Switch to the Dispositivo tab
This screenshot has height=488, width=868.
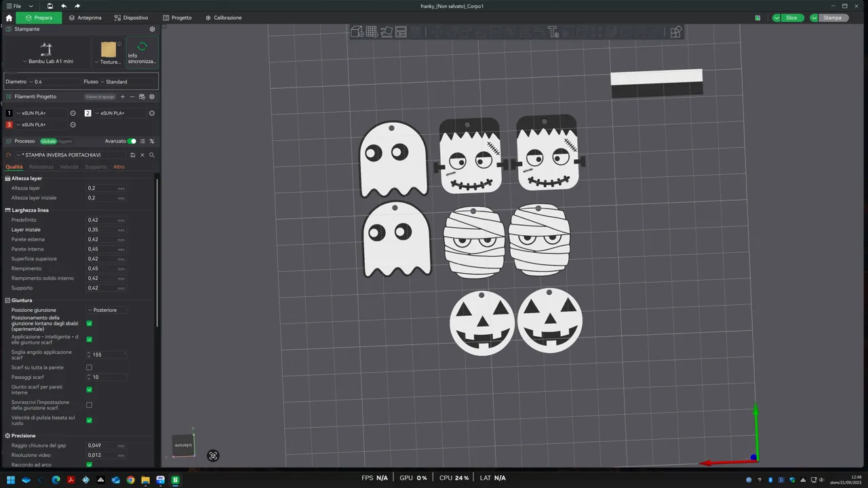pos(131,18)
